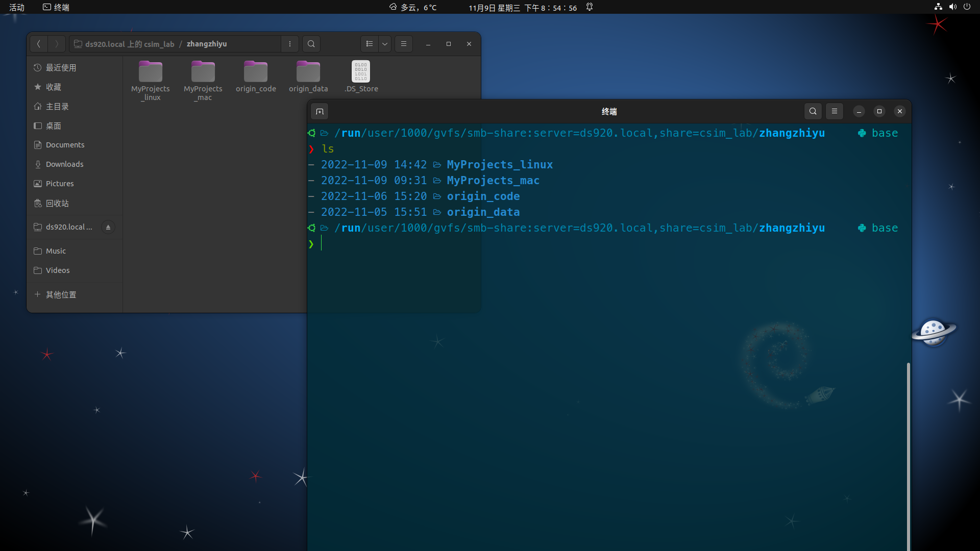The image size is (980, 551).
Task: Open the origin_code folder
Action: coord(256,72)
